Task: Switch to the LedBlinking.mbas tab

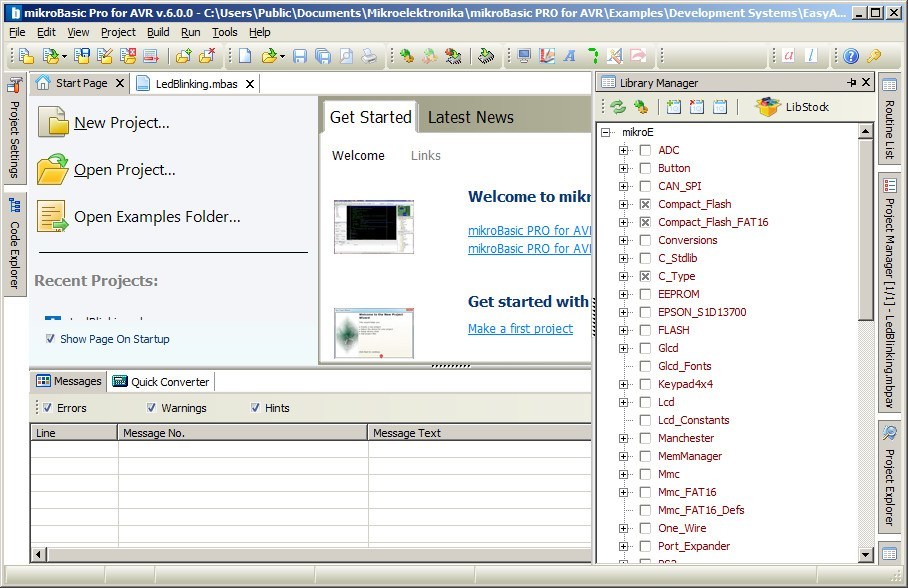Action: tap(195, 84)
